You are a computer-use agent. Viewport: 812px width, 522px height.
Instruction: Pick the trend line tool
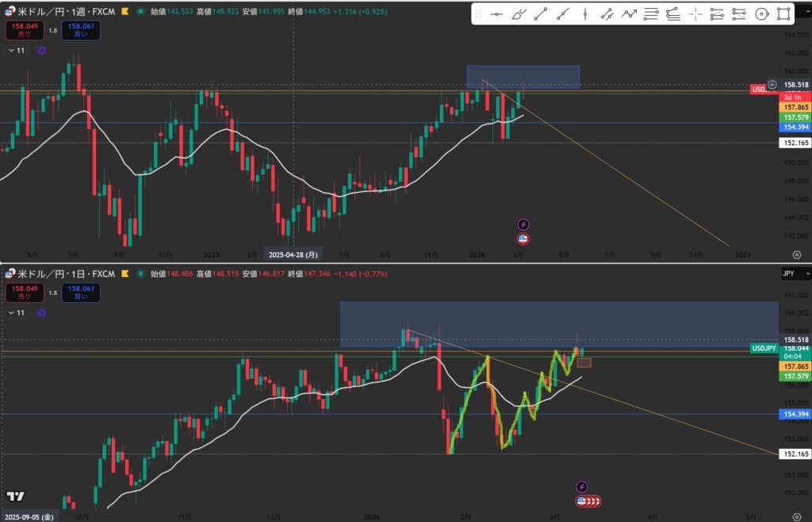[541, 14]
